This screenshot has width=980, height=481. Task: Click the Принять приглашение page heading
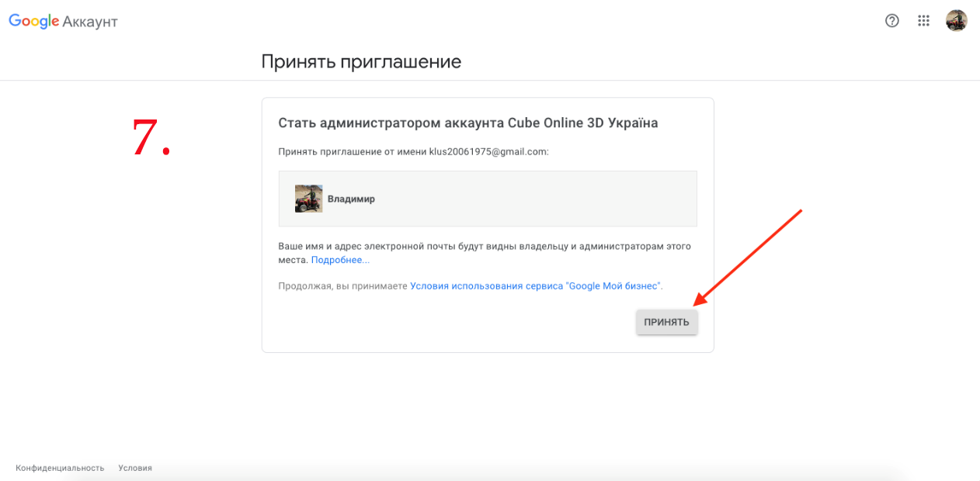click(x=361, y=62)
